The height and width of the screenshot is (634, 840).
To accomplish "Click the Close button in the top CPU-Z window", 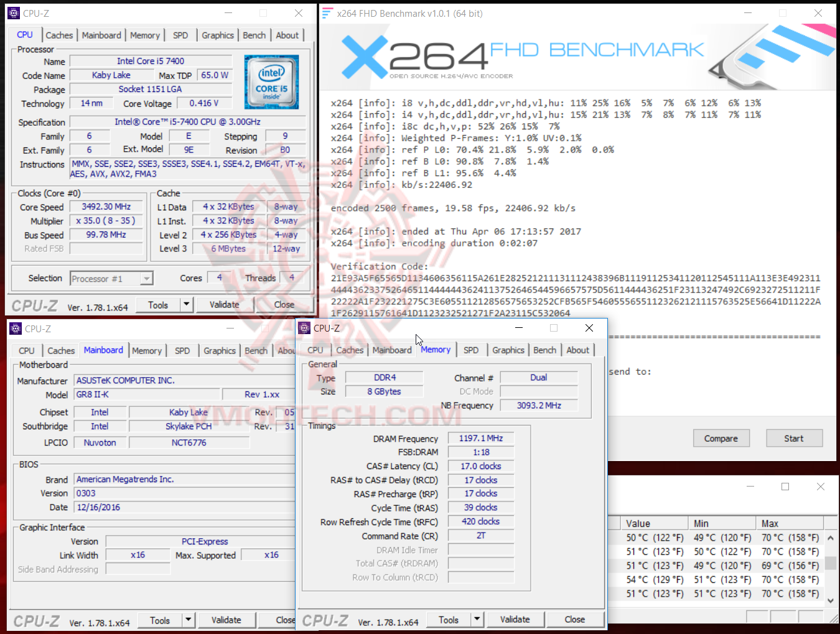I will click(284, 304).
